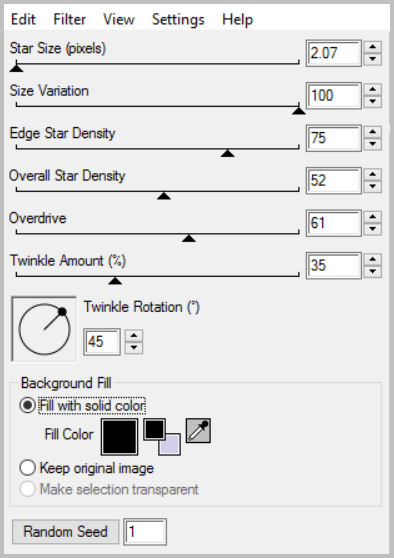
Task: Open the Edit menu
Action: pyautogui.click(x=23, y=19)
